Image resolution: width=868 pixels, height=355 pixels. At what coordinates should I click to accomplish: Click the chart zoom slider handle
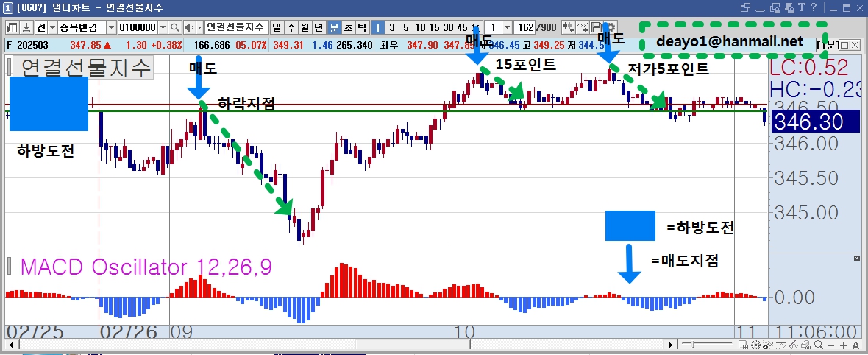tap(693, 345)
